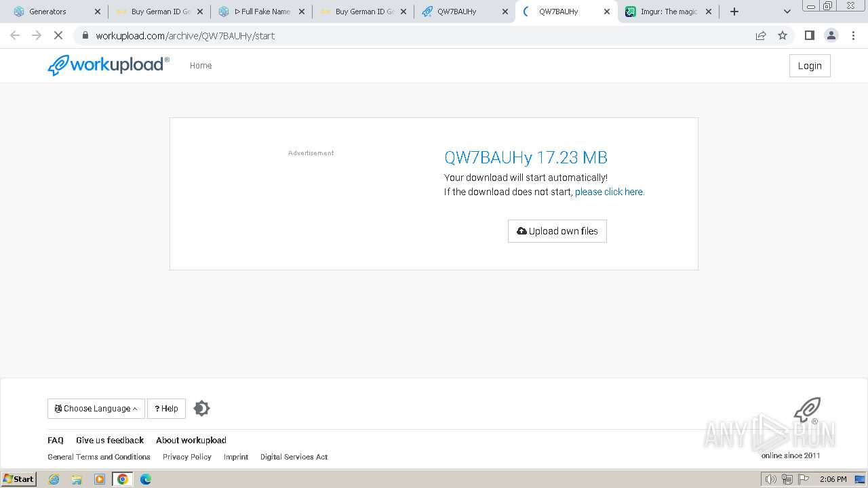
Task: Click 'please click here' download link
Action: tap(610, 192)
